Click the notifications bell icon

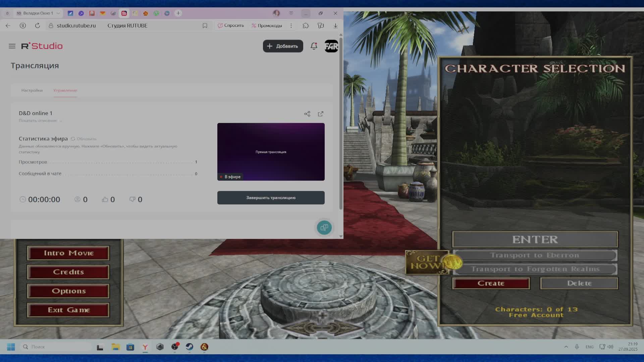pyautogui.click(x=314, y=46)
